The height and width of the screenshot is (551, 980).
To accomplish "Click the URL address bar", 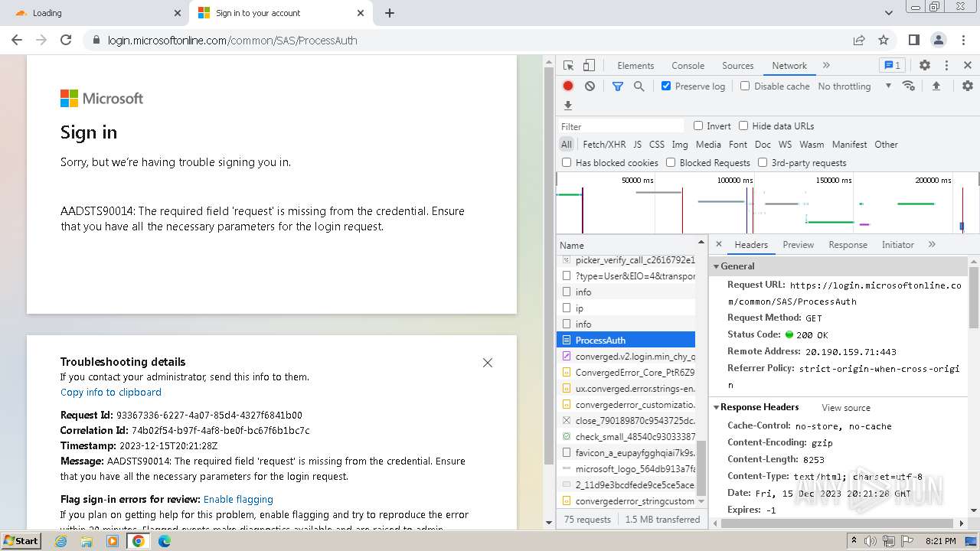I will 469,41.
